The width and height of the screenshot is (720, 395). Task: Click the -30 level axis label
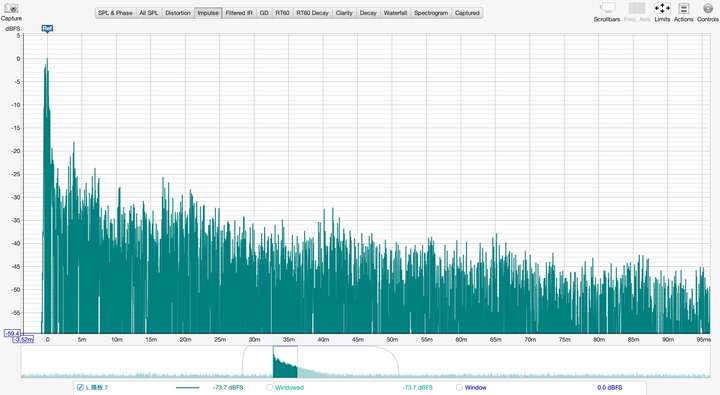[16, 197]
